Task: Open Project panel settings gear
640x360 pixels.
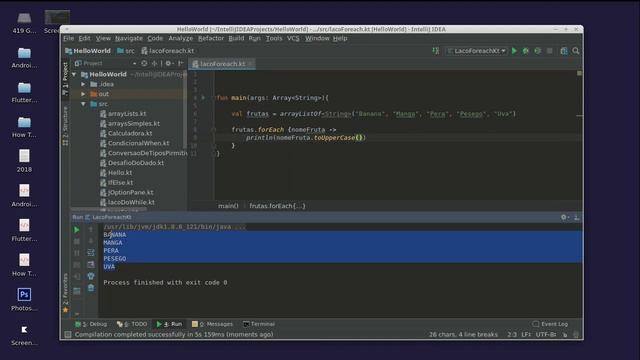Action: (169, 63)
